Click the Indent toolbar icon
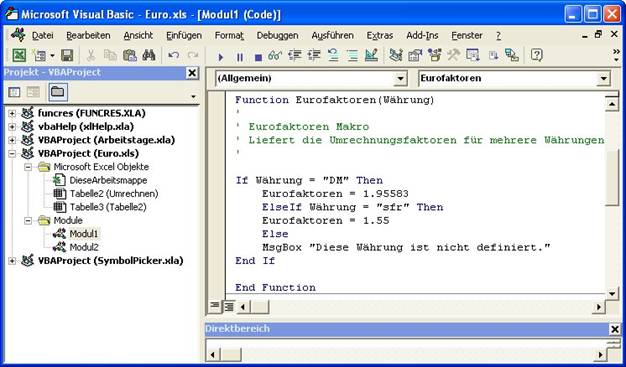Image resolution: width=626 pixels, height=367 pixels. 295,55
